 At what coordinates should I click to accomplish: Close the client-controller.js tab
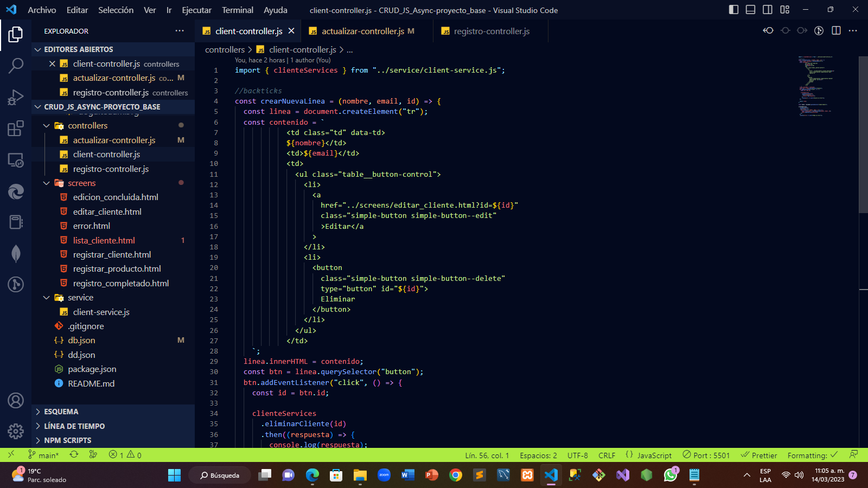click(x=291, y=31)
